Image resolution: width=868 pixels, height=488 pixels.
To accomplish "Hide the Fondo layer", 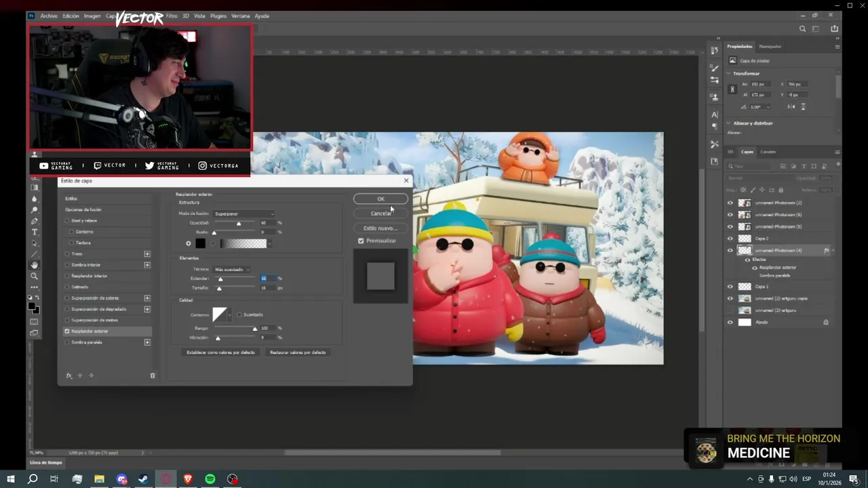I will pos(730,323).
